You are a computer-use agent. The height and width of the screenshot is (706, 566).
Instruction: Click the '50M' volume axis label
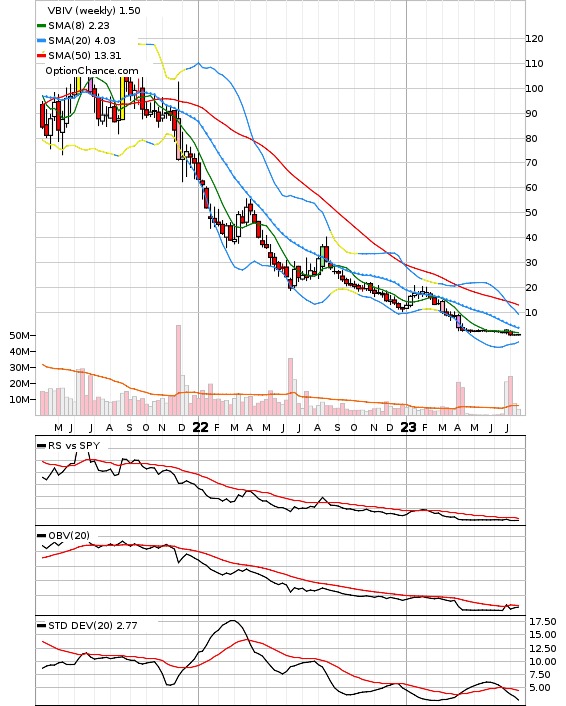coord(20,336)
